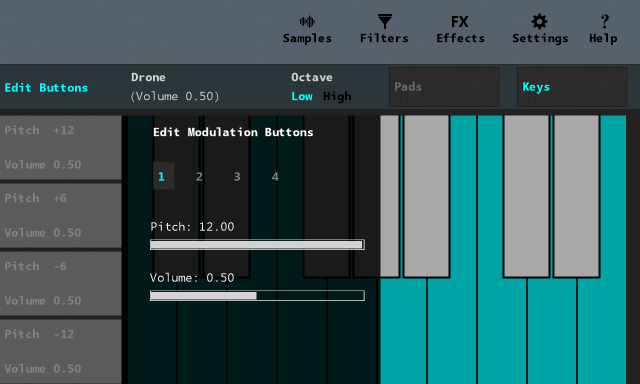Click the 'Octave' label
640x384 pixels.
pyautogui.click(x=311, y=77)
